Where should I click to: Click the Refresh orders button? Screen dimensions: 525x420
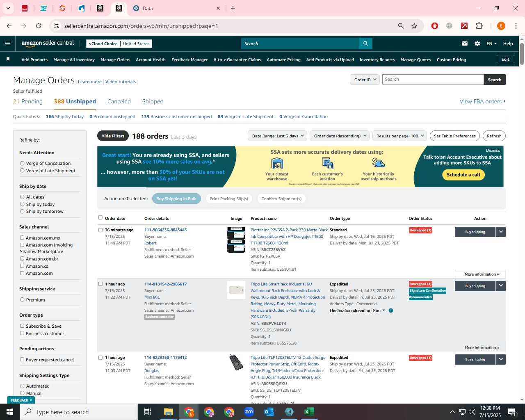point(494,136)
